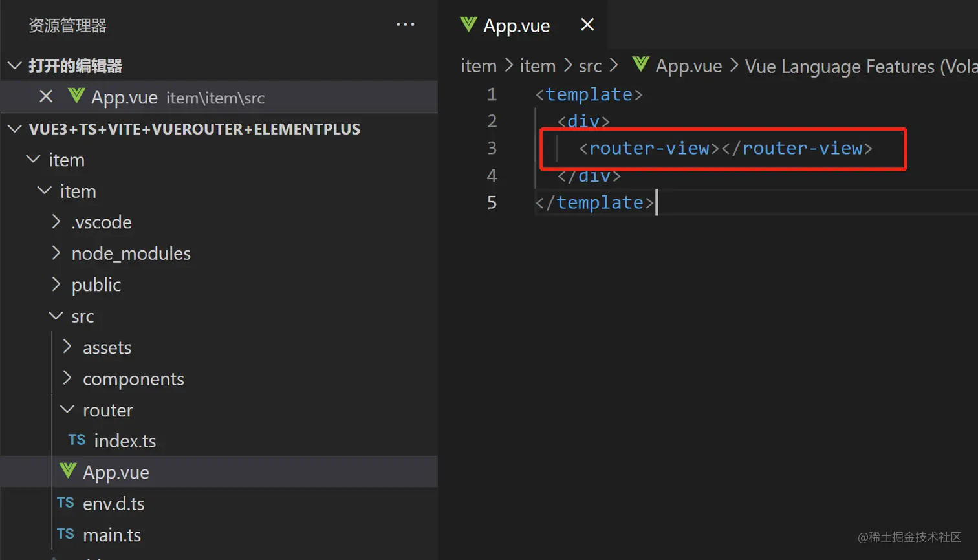Click the TS icon beside index.ts
The width and height of the screenshot is (978, 560).
click(77, 440)
